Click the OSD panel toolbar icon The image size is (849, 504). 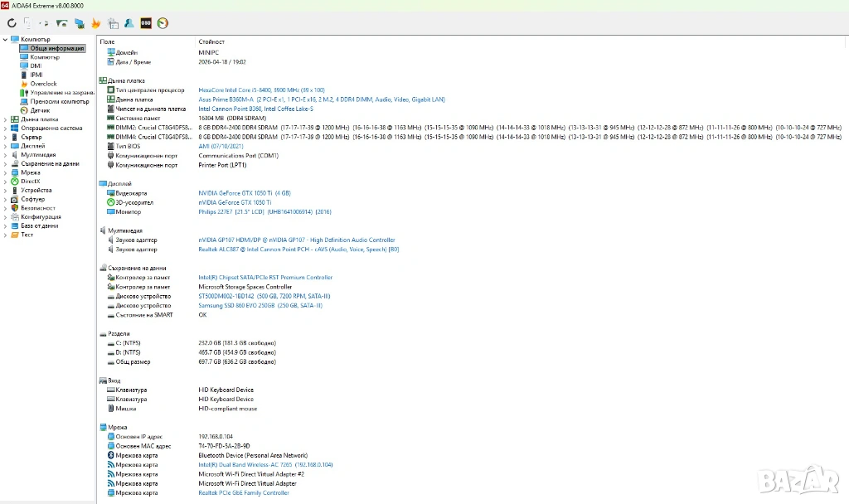click(x=146, y=23)
